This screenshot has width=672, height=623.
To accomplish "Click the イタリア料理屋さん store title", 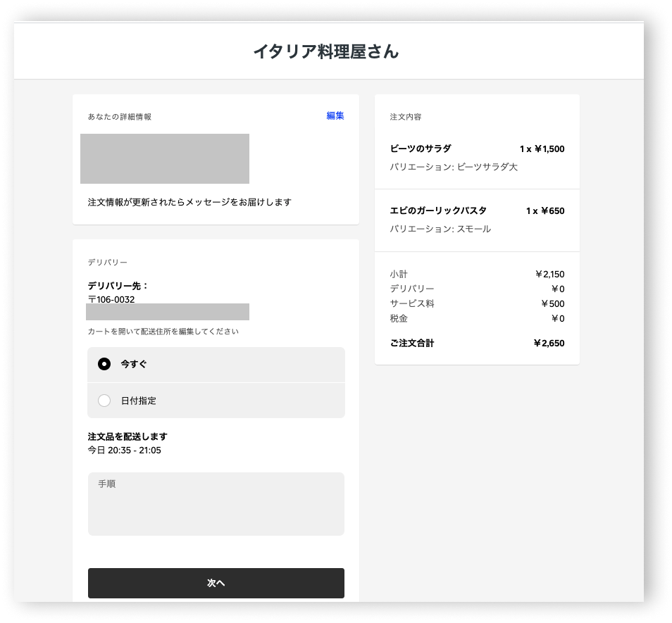I will (326, 51).
